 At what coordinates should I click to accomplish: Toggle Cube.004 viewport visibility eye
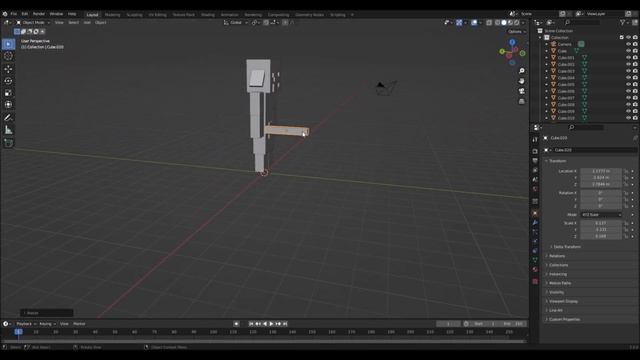628,78
